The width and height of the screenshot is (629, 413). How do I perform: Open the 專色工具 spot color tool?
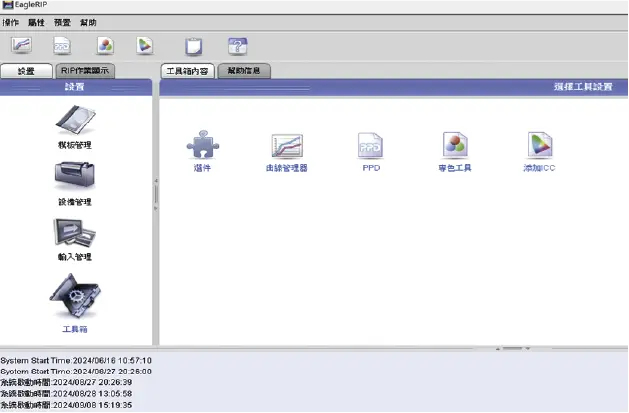pos(455,147)
